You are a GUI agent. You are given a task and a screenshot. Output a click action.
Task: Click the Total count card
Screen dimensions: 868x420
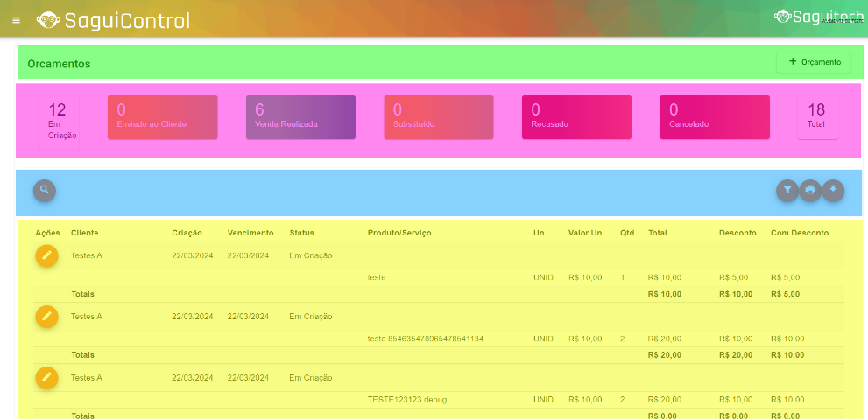coord(817,117)
